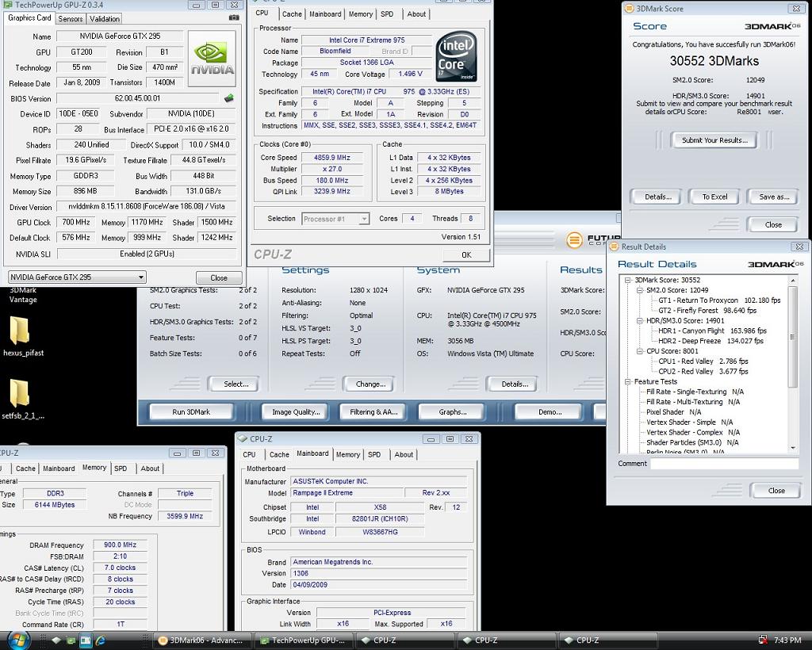Select the CPU1 - Red Valley row
This screenshot has width=812, height=650.
pos(703,361)
